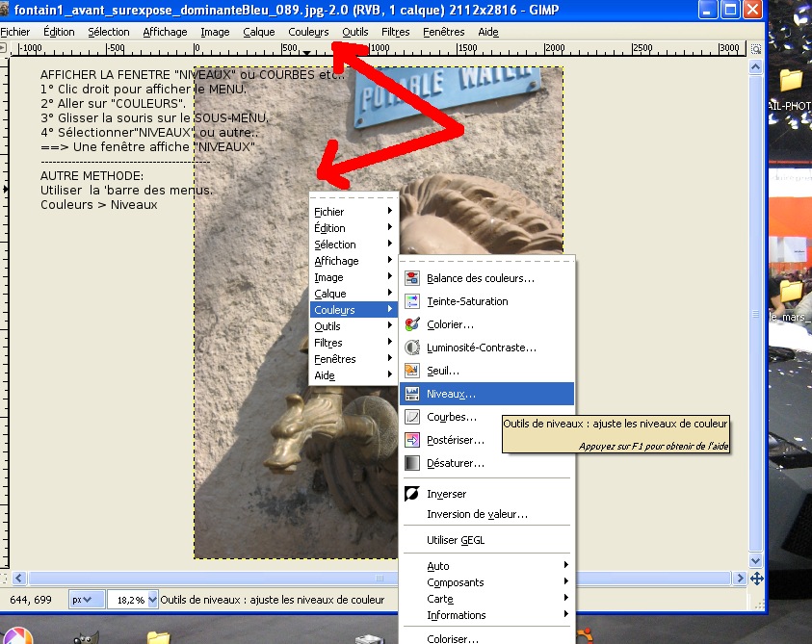Click the horizontal scrollbar right arrow
This screenshot has width=812, height=644.
click(x=740, y=579)
